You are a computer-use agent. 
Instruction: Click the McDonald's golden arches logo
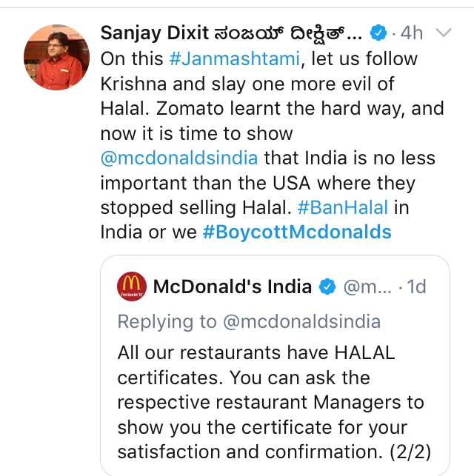tap(131, 286)
